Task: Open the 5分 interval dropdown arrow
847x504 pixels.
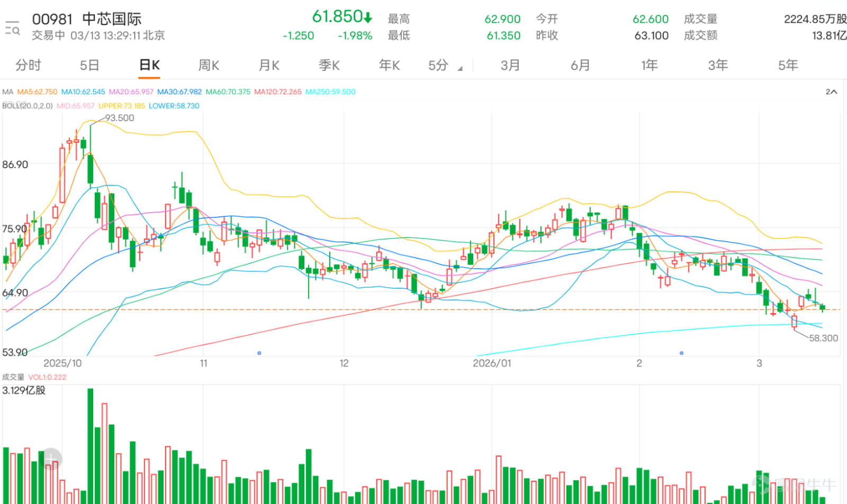Action: 460,69
